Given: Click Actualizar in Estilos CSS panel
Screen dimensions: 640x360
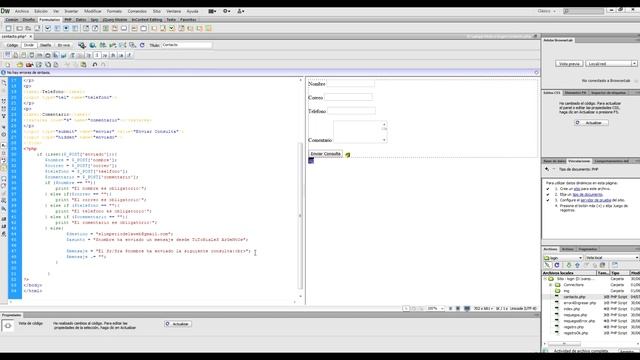Looking at the screenshot, I should pos(591,122).
